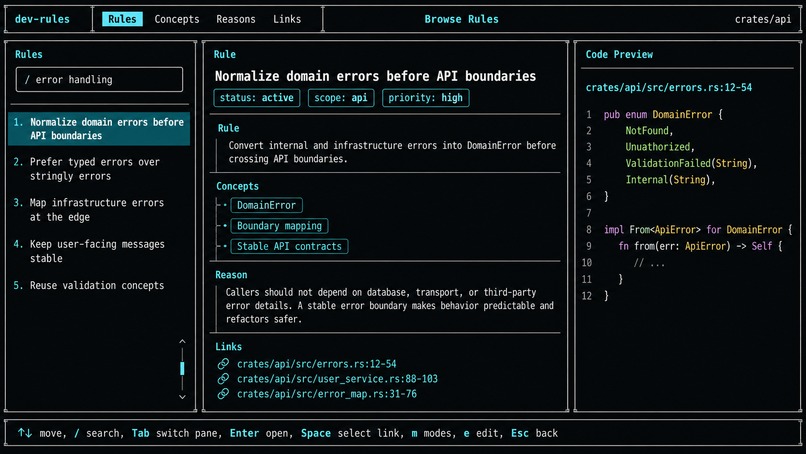Switch to the Rules tab
The width and height of the screenshot is (806, 454).
pyautogui.click(x=122, y=19)
